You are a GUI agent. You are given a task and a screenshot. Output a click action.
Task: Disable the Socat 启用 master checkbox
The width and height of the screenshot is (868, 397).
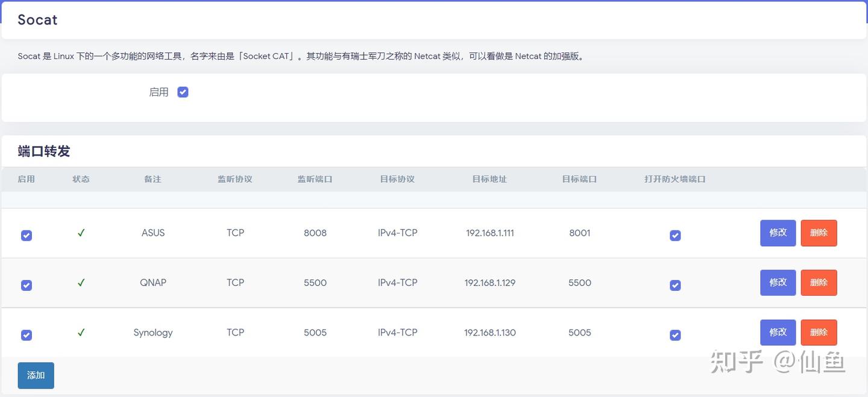tap(183, 91)
